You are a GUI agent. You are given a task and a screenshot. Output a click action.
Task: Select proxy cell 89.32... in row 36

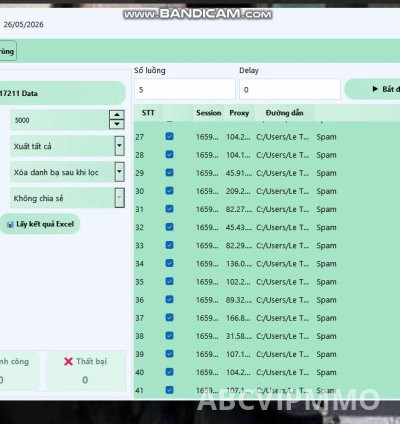point(239,300)
